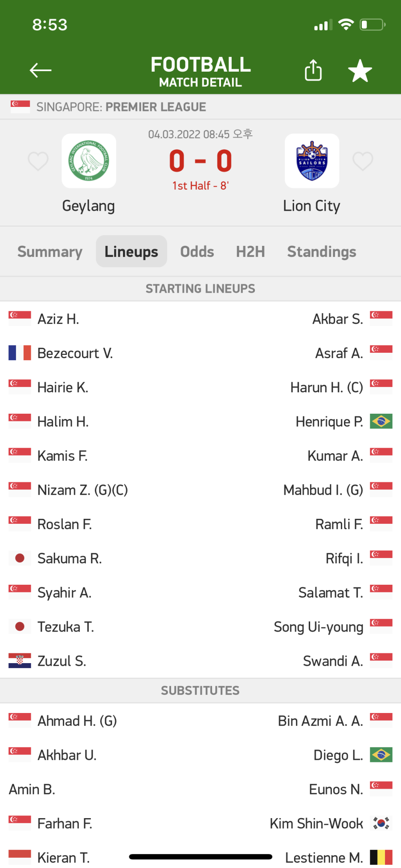
Task: Toggle the favorite star for this match
Action: 360,70
